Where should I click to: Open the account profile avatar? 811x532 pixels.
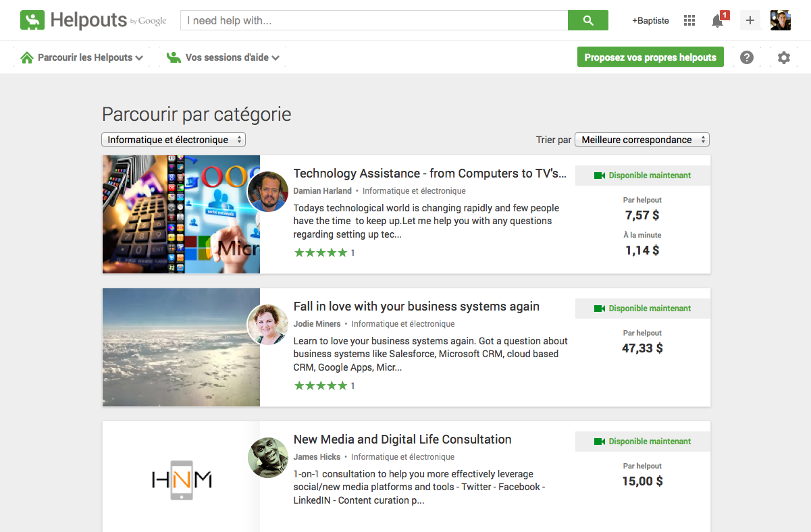point(781,20)
